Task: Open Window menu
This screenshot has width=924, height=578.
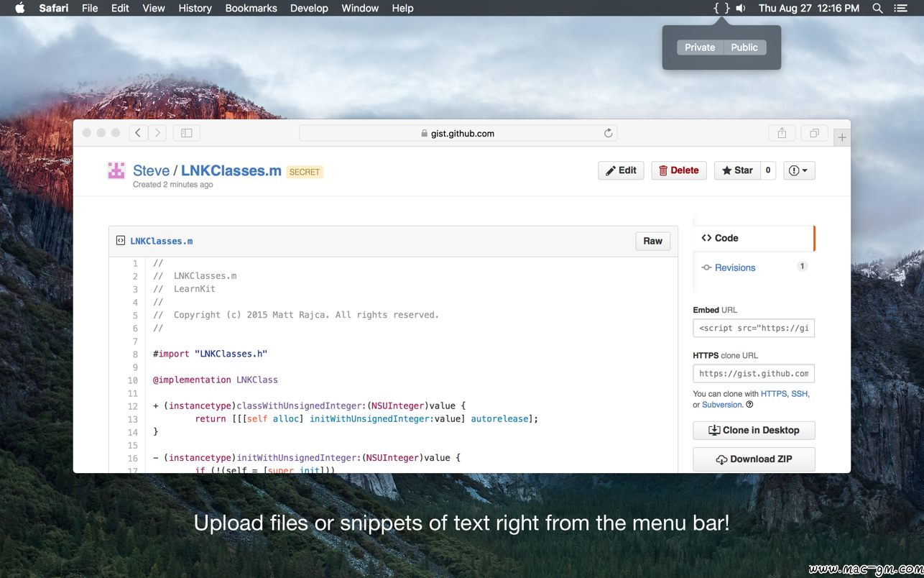Action: click(360, 8)
